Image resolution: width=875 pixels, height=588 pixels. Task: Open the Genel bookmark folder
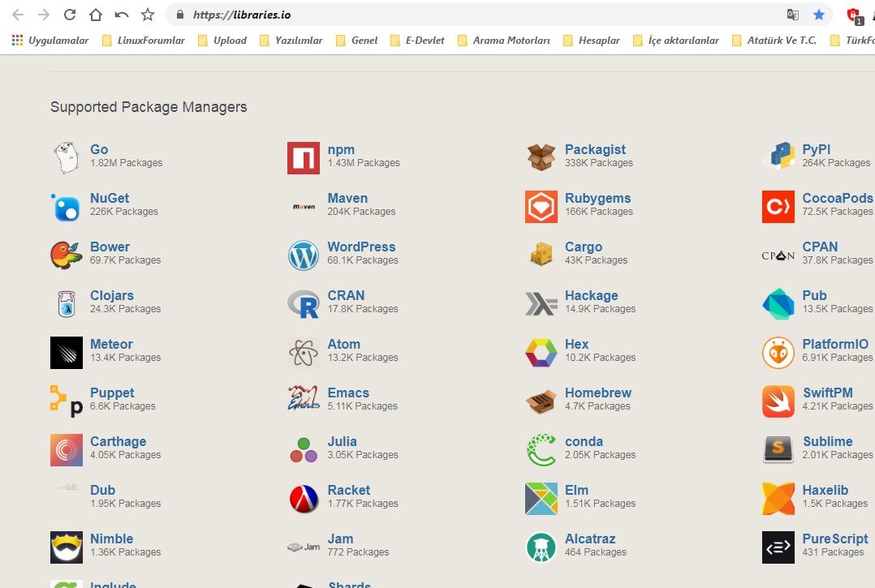pyautogui.click(x=356, y=40)
